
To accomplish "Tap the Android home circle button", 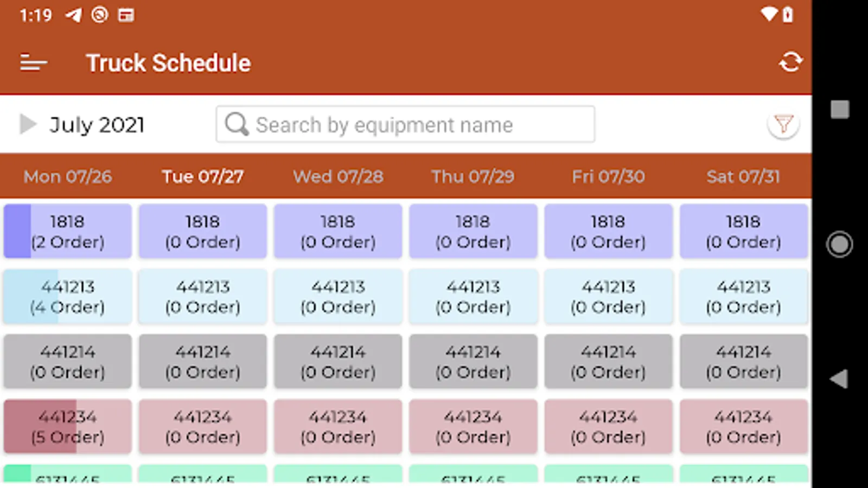I will [x=839, y=244].
